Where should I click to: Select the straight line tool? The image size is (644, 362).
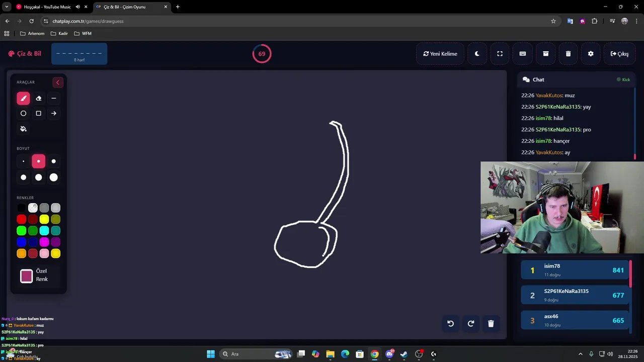pos(54,99)
